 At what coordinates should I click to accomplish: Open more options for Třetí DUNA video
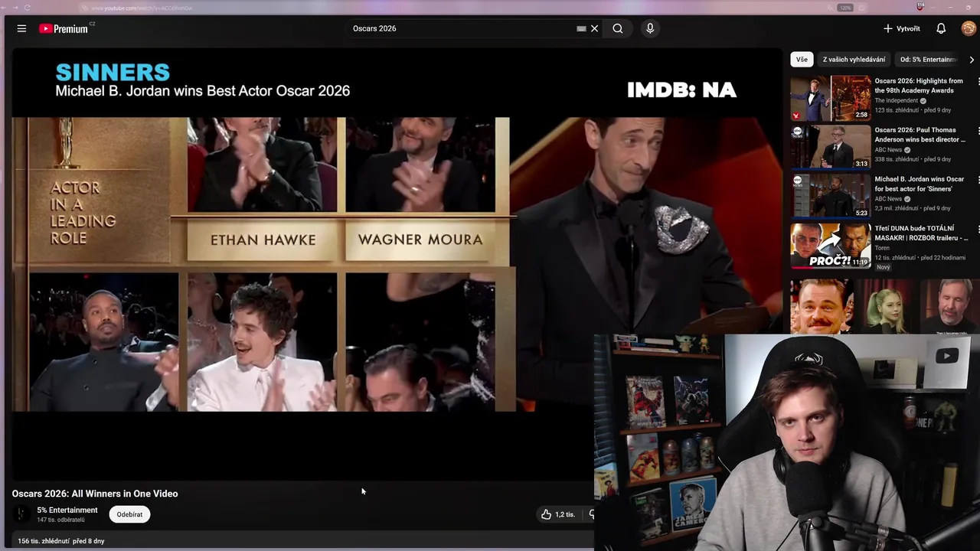977,228
